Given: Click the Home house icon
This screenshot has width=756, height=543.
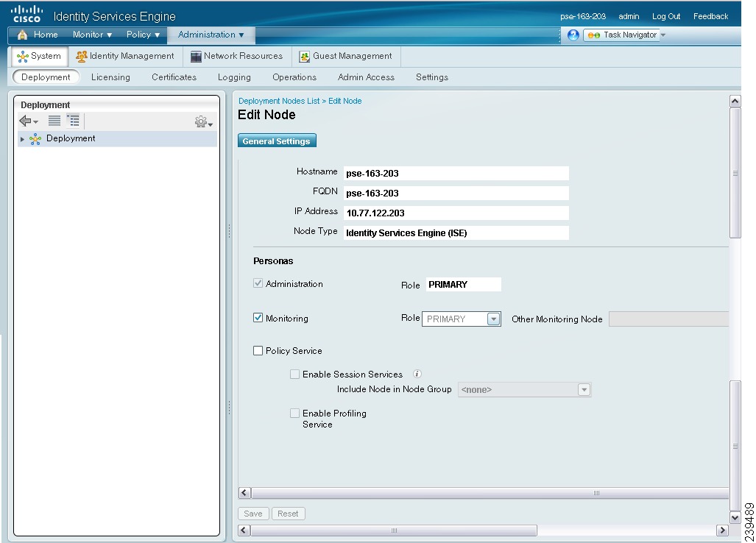Looking at the screenshot, I should point(23,35).
